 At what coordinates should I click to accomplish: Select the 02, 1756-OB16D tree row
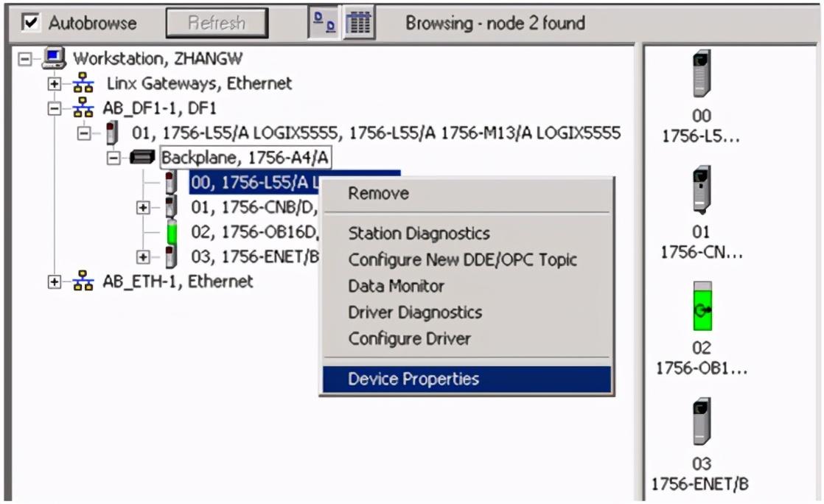[x=255, y=232]
